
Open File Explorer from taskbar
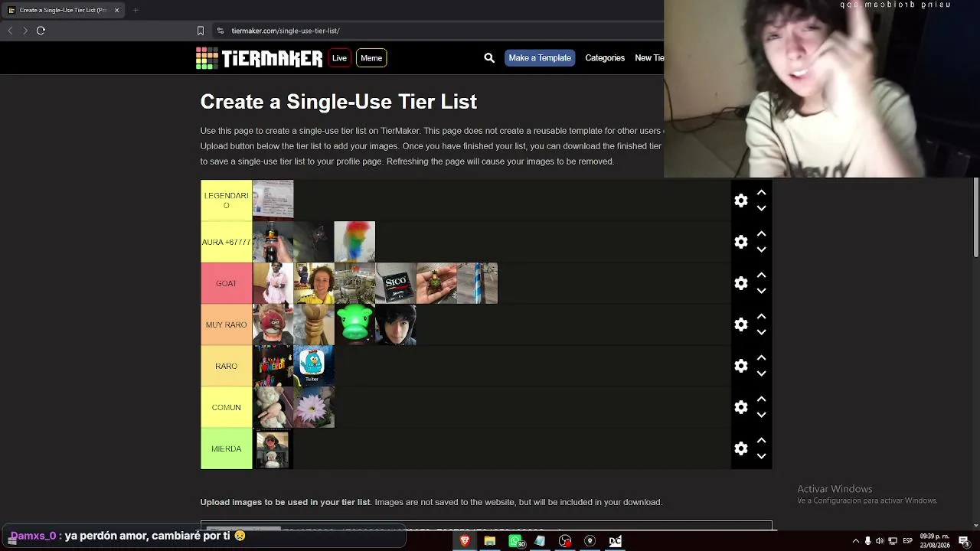[490, 541]
